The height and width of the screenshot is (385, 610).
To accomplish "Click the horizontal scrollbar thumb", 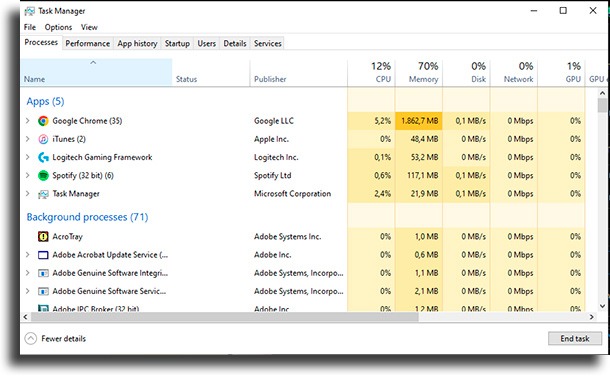I will pyautogui.click(x=224, y=317).
